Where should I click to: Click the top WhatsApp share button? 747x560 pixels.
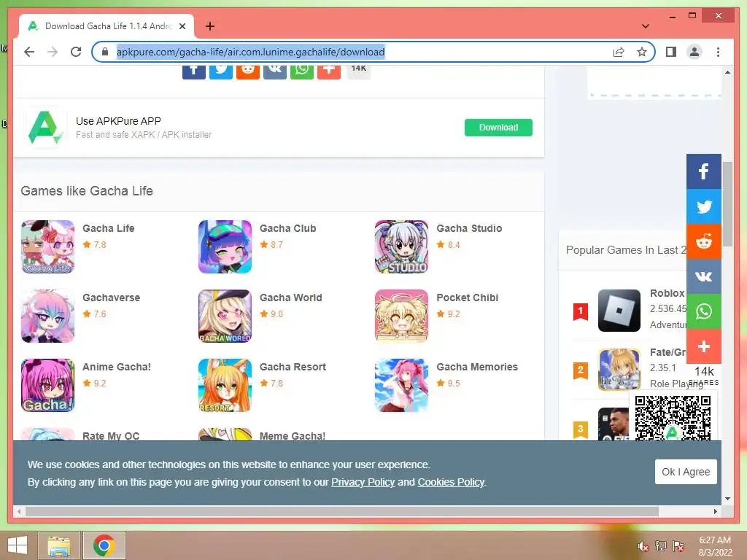302,72
